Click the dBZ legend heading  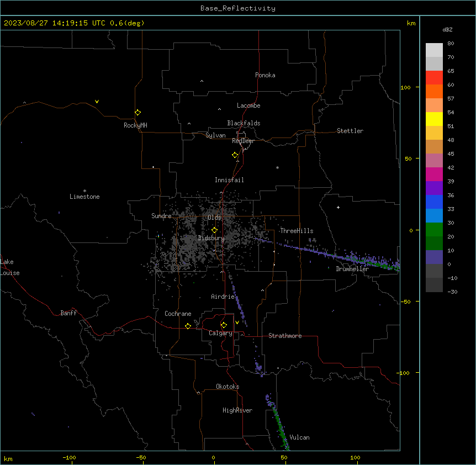point(447,30)
